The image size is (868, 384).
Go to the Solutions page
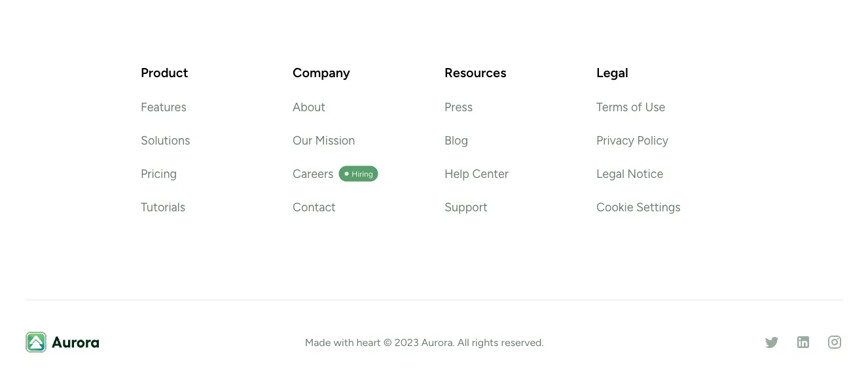[x=166, y=141]
